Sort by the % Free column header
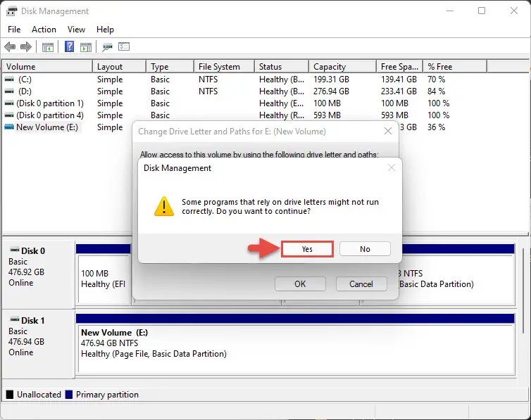 click(x=455, y=67)
